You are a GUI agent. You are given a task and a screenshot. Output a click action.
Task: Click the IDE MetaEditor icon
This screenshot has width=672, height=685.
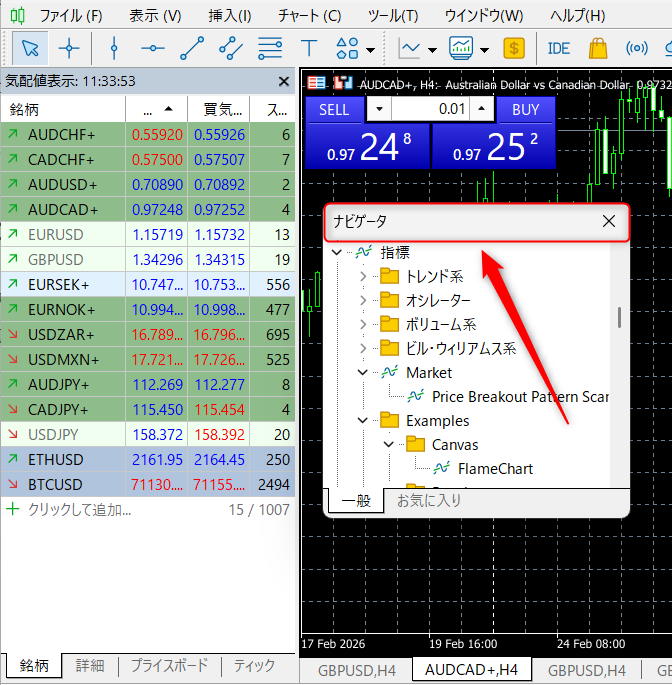[x=558, y=47]
